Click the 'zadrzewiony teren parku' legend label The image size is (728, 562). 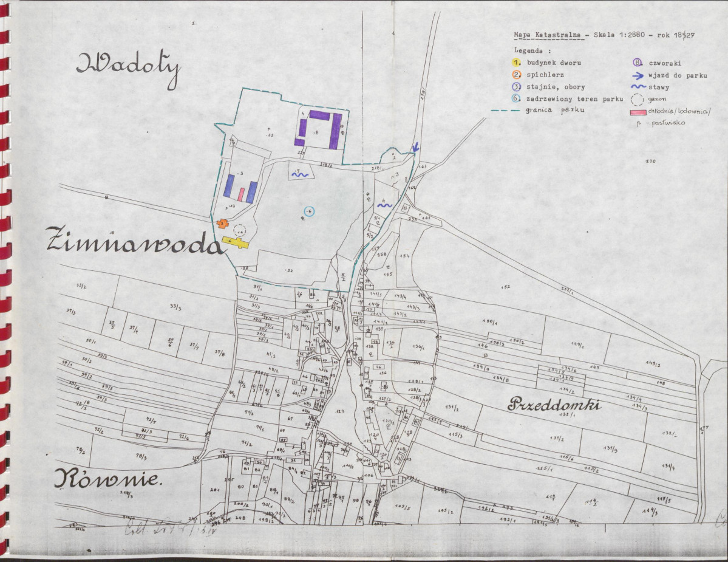(575, 99)
